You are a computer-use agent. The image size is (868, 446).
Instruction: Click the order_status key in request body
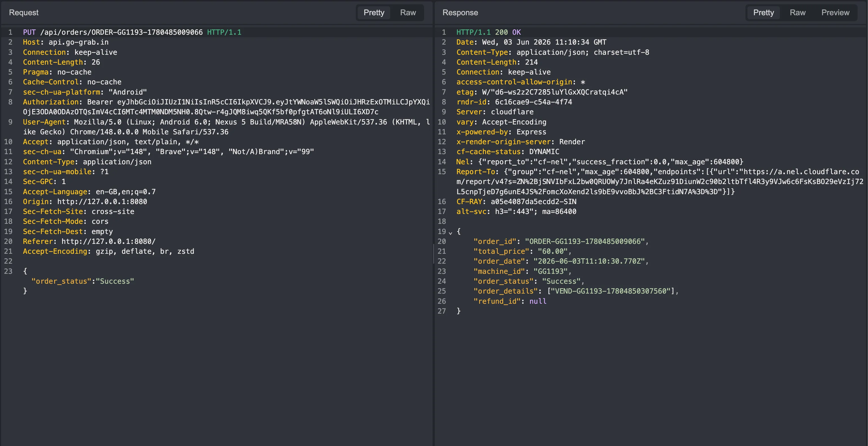tap(61, 281)
